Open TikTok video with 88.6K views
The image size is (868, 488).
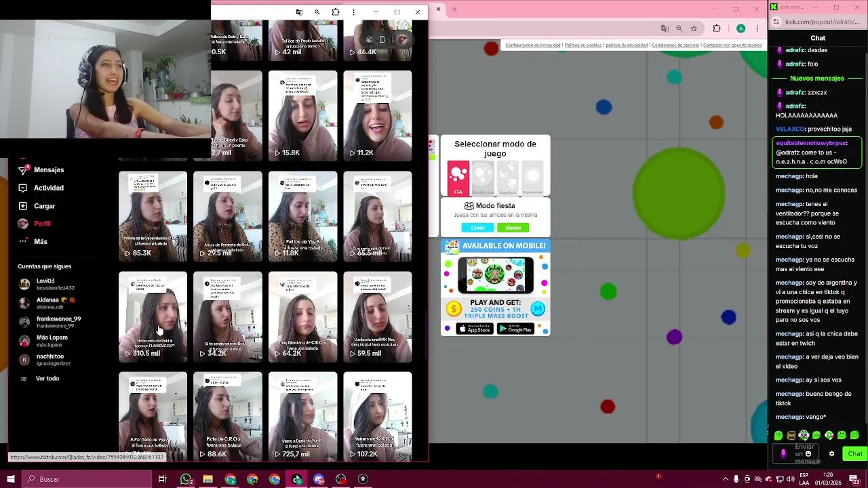pyautogui.click(x=227, y=416)
